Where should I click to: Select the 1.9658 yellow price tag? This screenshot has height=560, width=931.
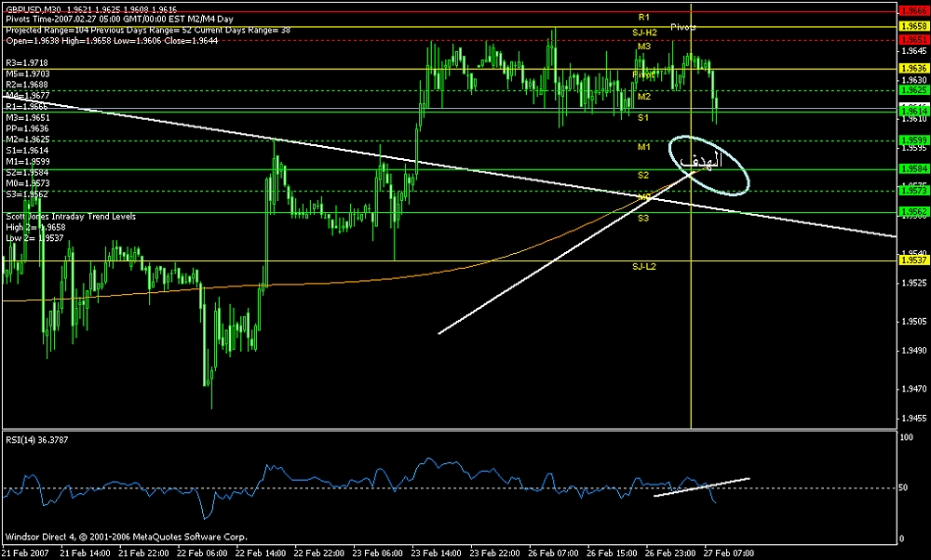click(x=913, y=27)
